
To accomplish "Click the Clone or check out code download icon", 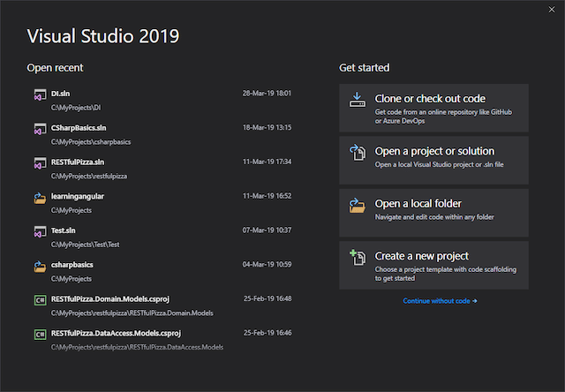I will point(357,100).
